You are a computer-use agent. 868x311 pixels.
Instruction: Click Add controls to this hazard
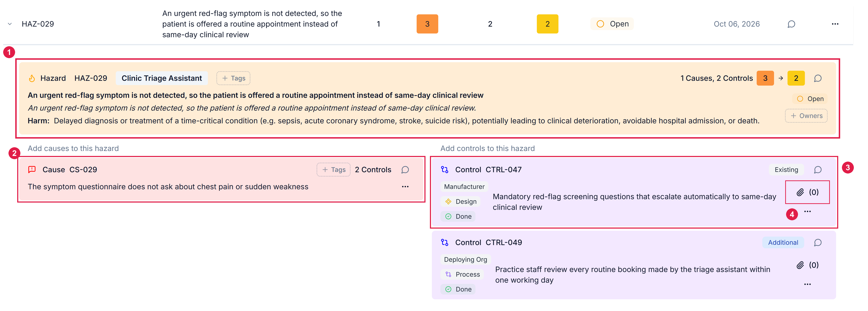click(487, 148)
